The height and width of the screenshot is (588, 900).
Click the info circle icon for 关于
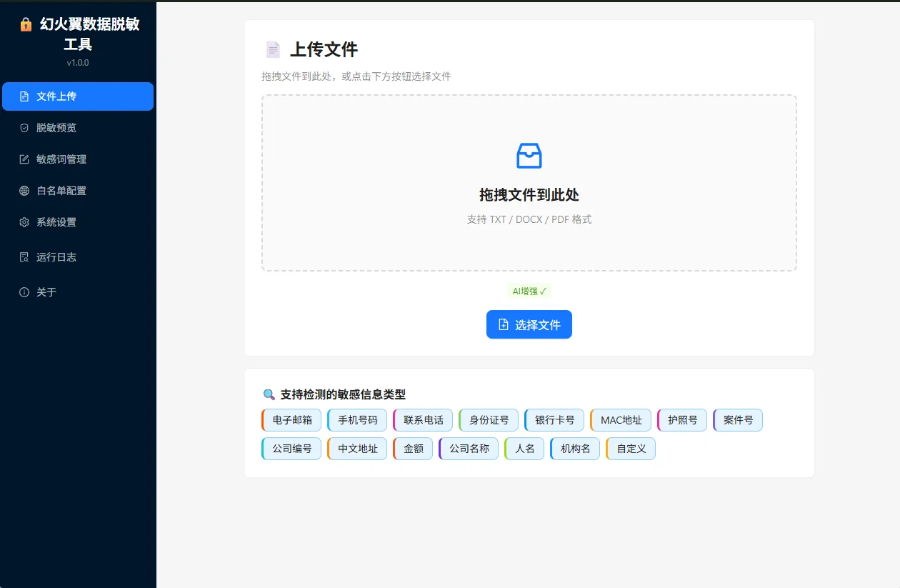24,292
